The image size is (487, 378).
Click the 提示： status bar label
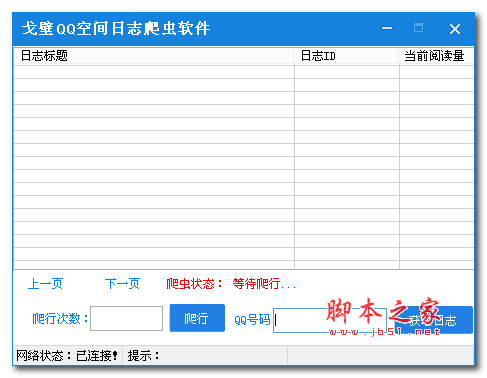click(x=144, y=356)
